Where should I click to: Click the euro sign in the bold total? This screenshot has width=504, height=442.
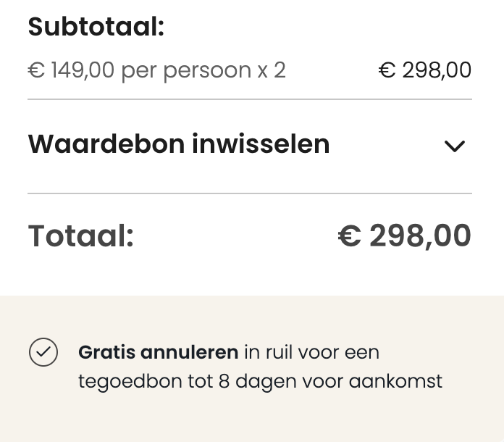[349, 237]
